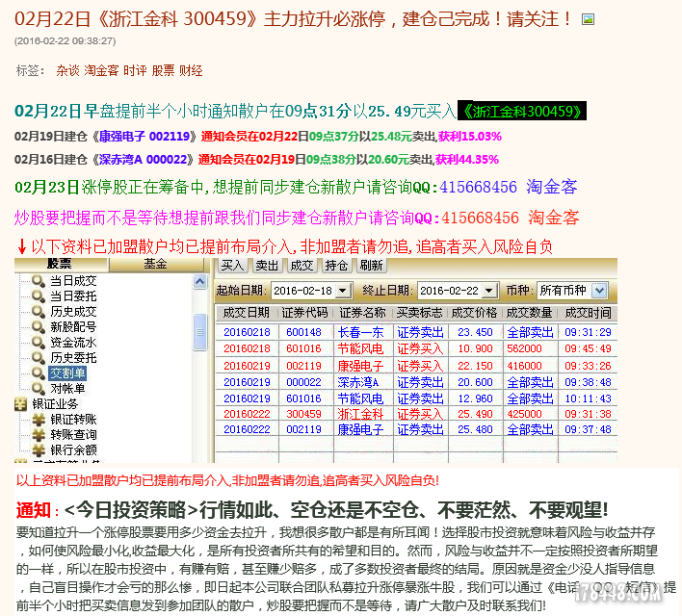Sort by 成交时间 column header
Image resolution: width=682 pixels, height=616 pixels.
(588, 313)
